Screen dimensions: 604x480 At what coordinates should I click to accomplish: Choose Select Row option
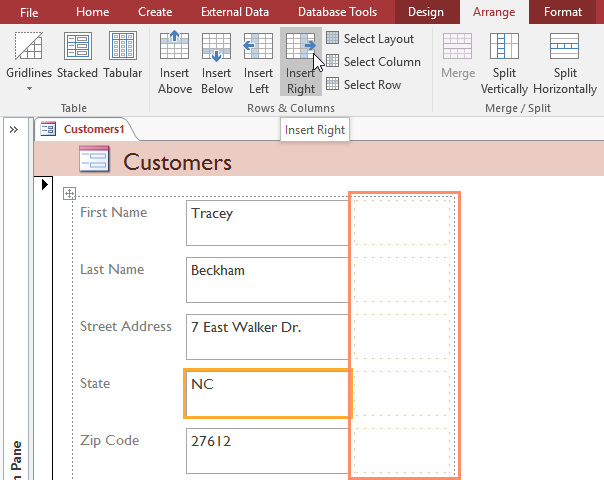(x=364, y=84)
